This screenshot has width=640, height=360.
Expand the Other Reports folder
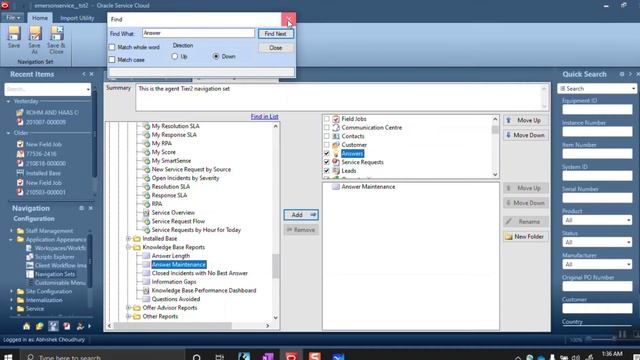point(129,316)
